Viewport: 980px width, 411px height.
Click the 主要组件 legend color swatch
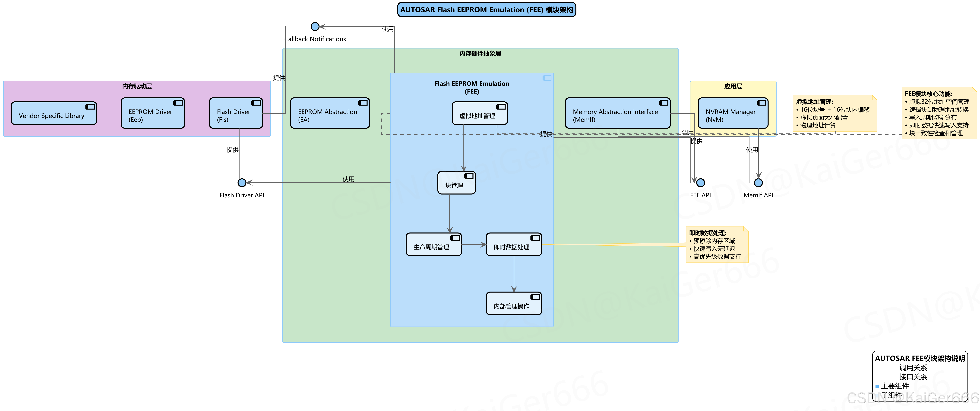tap(877, 387)
